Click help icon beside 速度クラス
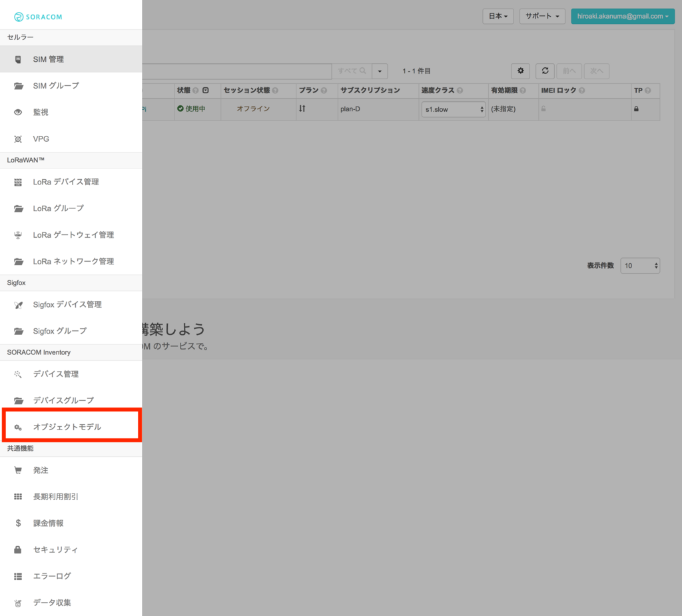 click(460, 91)
